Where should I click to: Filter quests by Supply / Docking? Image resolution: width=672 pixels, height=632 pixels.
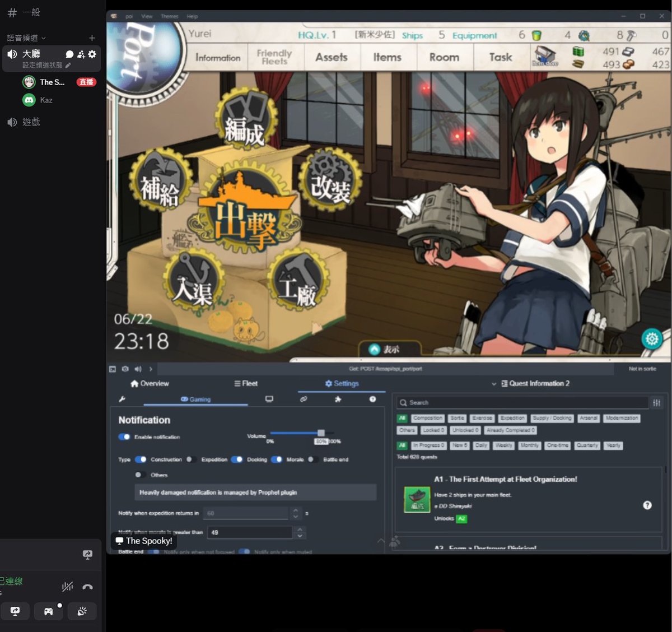tap(552, 418)
